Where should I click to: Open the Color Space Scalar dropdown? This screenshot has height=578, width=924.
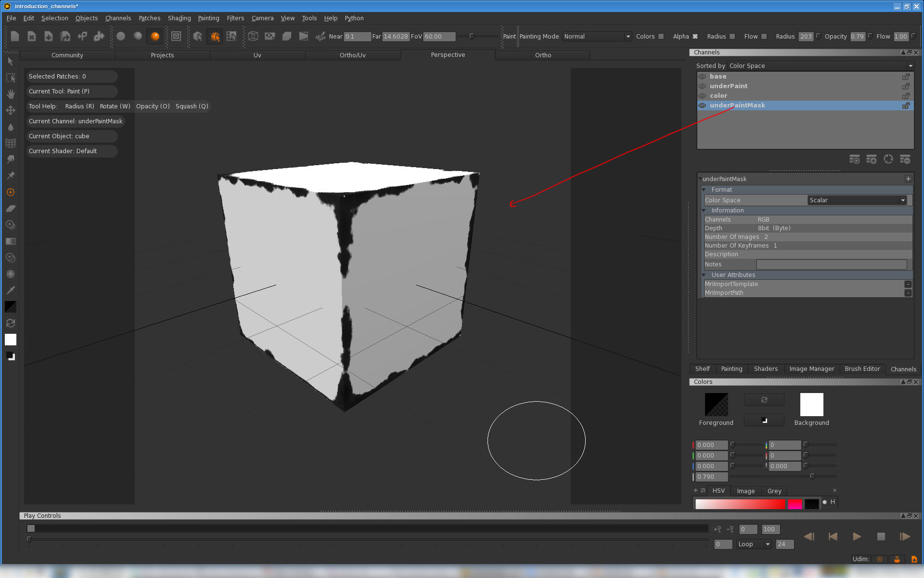pyautogui.click(x=858, y=200)
